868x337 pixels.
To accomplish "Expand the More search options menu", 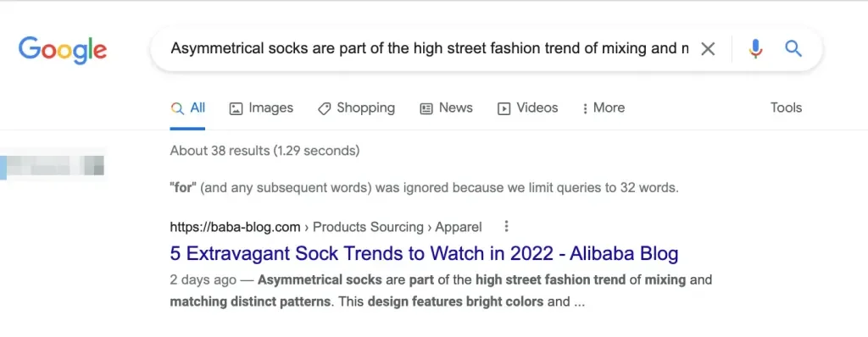I will [x=604, y=108].
